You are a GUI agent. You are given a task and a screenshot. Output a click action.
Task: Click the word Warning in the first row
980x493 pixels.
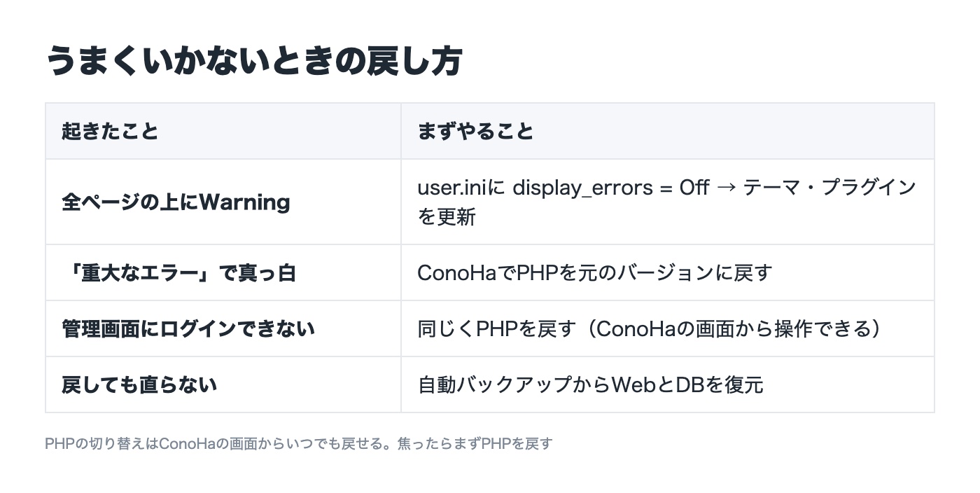(x=244, y=202)
